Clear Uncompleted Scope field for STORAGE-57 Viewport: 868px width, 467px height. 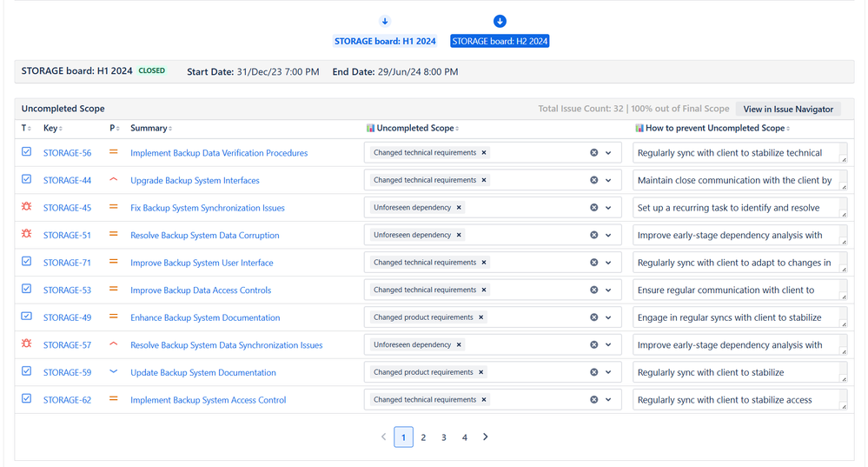pyautogui.click(x=594, y=344)
